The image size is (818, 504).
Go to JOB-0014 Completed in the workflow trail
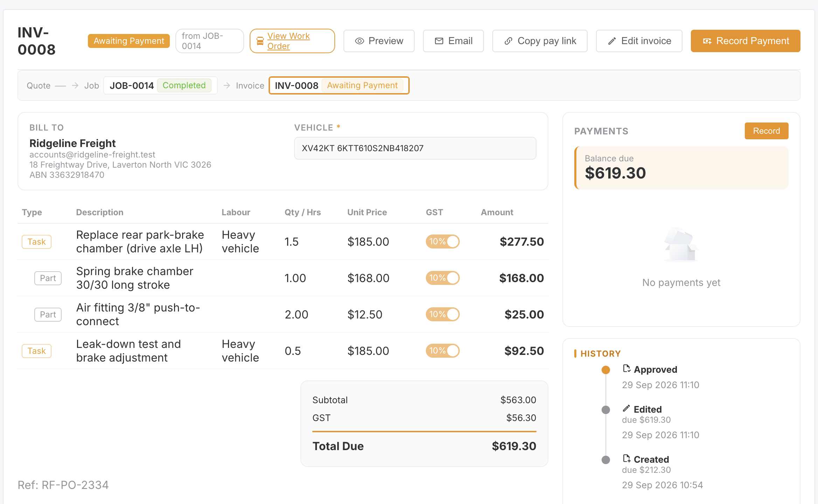pyautogui.click(x=160, y=85)
